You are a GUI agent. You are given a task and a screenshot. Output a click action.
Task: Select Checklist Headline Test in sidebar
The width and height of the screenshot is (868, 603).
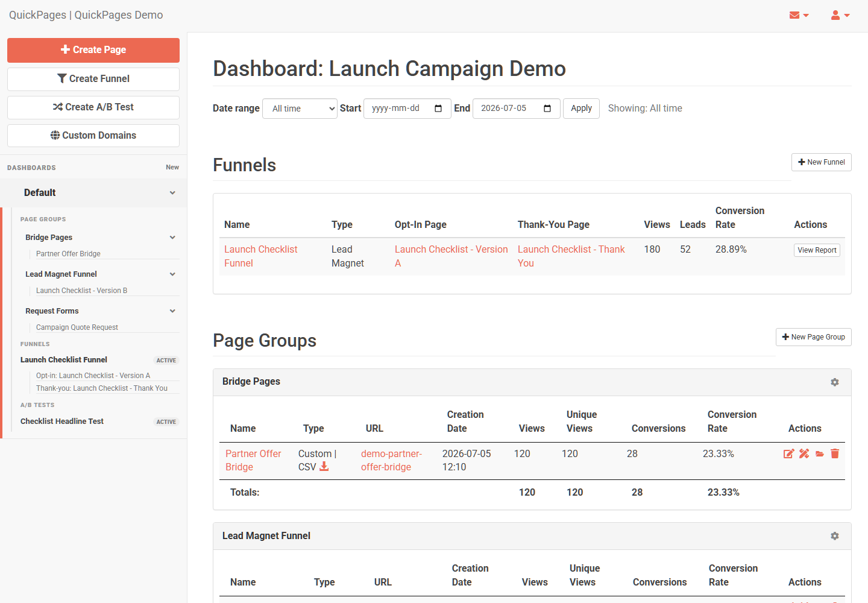(62, 421)
